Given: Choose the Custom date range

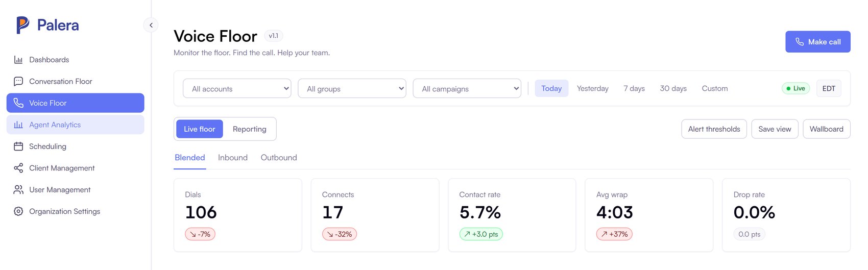Looking at the screenshot, I should pyautogui.click(x=715, y=88).
